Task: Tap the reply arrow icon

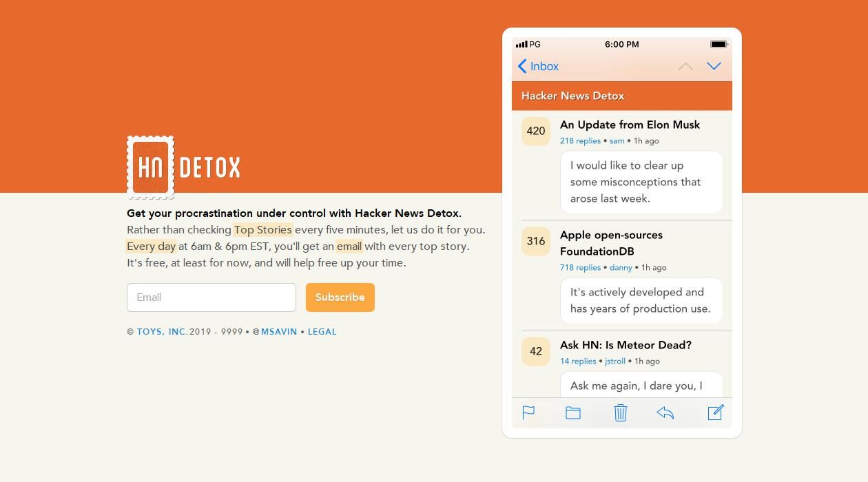Action: pyautogui.click(x=665, y=412)
